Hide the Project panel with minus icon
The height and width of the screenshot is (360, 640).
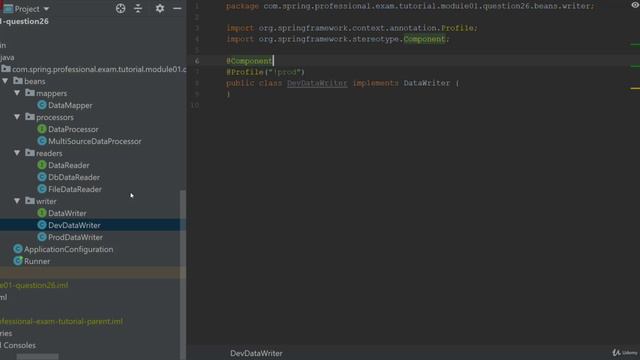(x=177, y=8)
